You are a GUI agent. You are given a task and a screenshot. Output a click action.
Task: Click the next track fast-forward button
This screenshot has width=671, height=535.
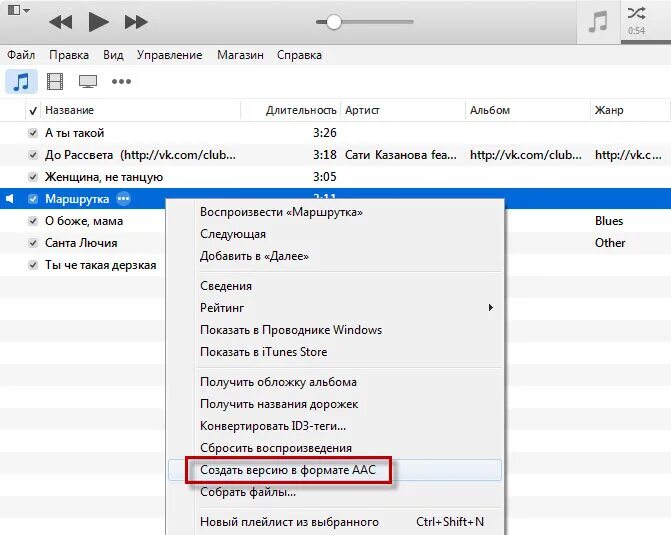(x=136, y=22)
